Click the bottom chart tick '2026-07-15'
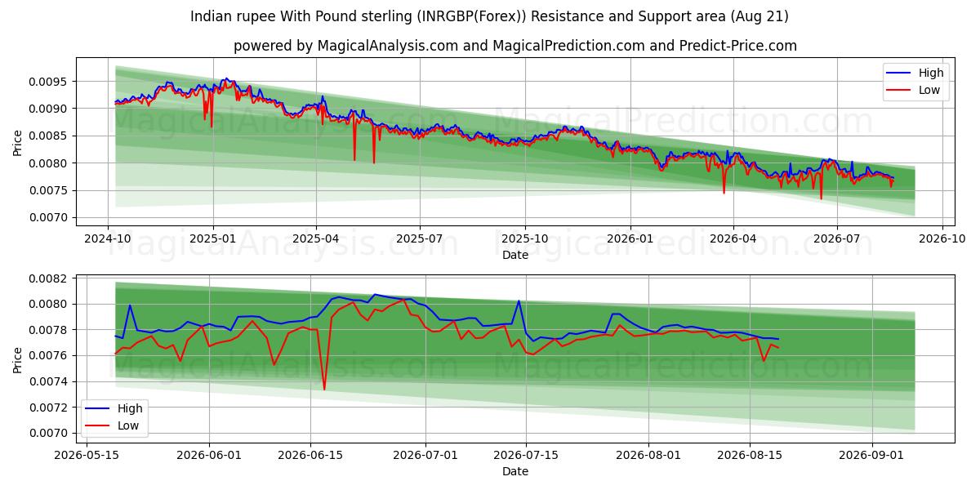This screenshot has height=490, width=980. (526, 457)
